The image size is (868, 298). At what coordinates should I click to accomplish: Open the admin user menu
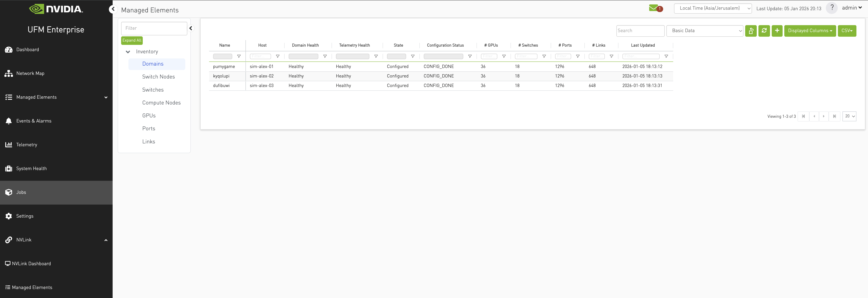click(852, 8)
